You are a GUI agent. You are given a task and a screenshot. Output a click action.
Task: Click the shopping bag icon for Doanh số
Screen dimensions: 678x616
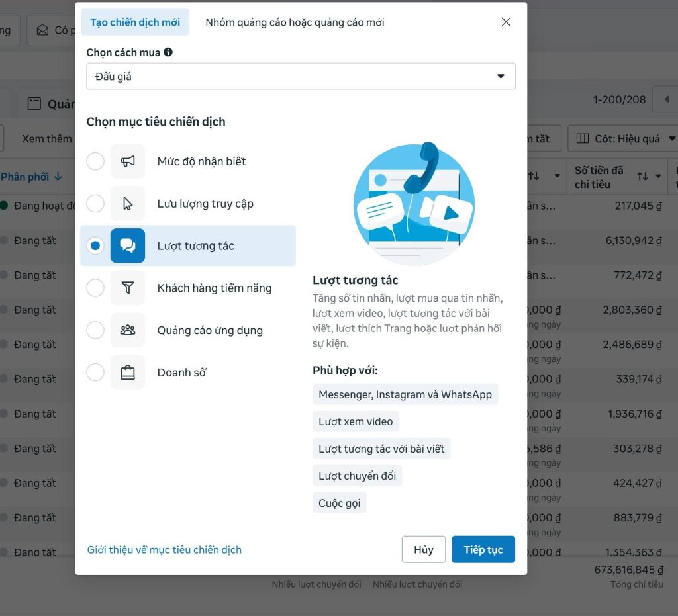coord(128,373)
